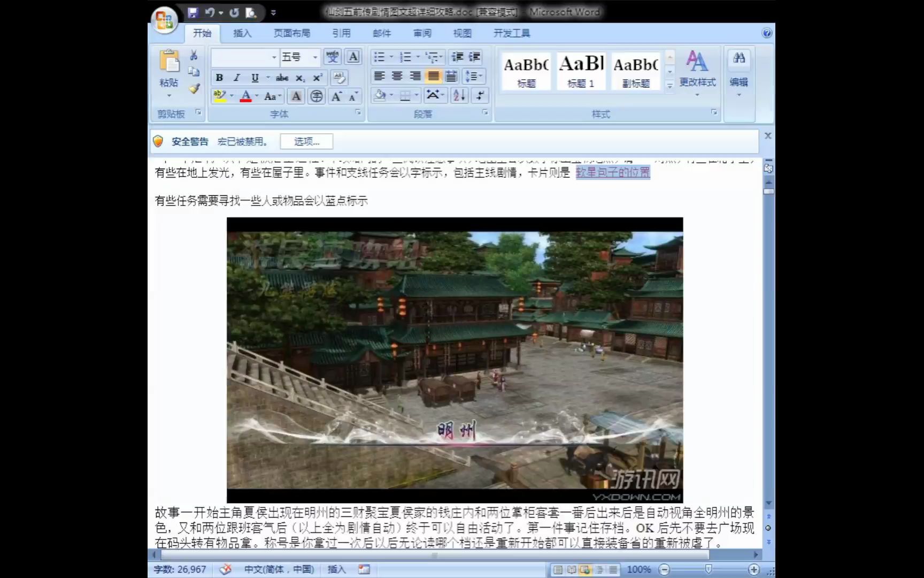Screen dimensions: 924x578
Task: Paste using the clipboard icon
Action: click(x=169, y=62)
